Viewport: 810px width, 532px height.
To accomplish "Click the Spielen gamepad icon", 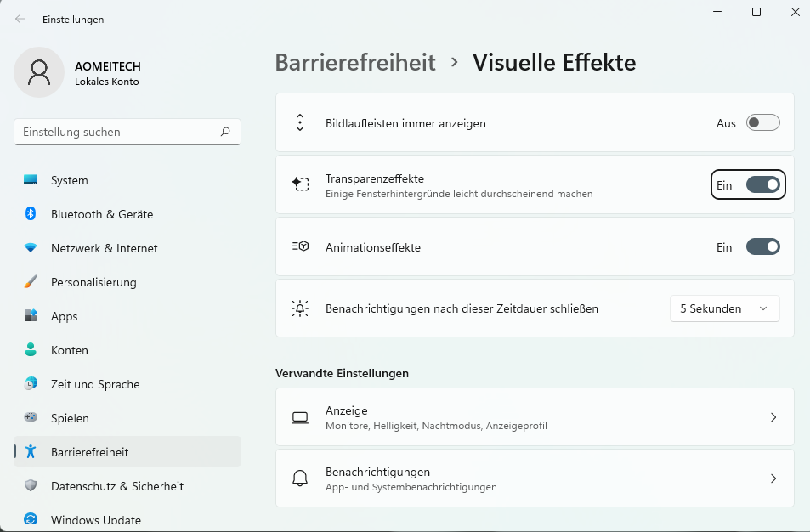I will 31,418.
